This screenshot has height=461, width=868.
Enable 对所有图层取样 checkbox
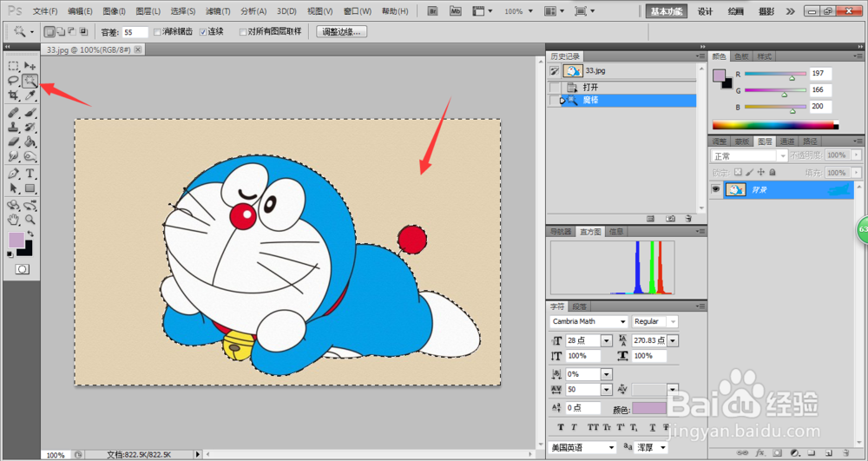(x=243, y=32)
